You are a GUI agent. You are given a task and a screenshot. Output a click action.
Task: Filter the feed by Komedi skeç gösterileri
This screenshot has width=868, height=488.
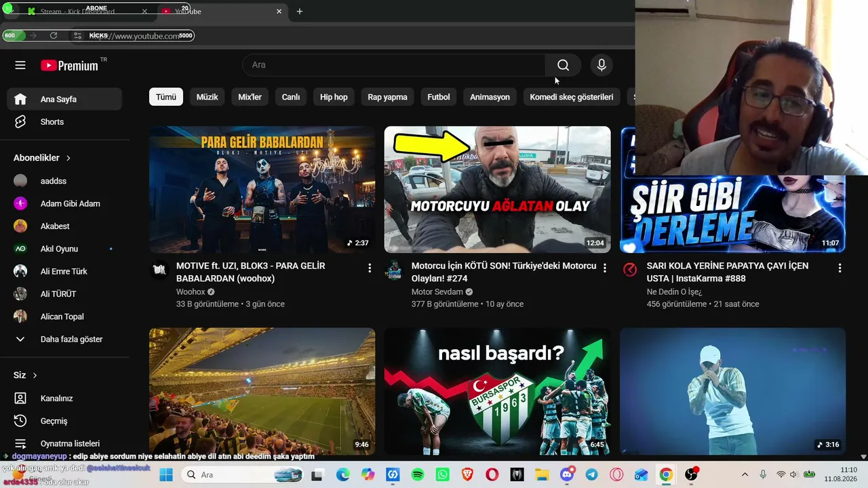[572, 97]
